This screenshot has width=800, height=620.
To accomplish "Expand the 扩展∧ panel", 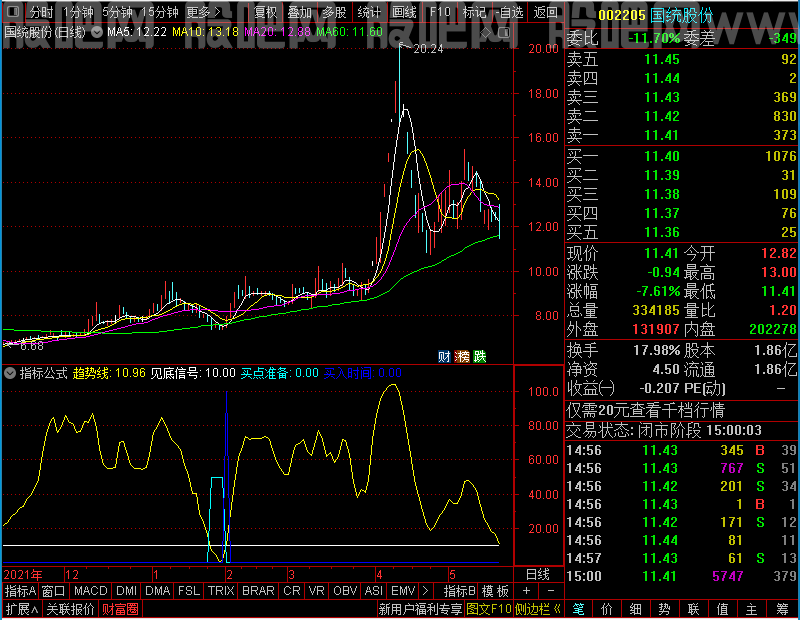I will point(22,609).
